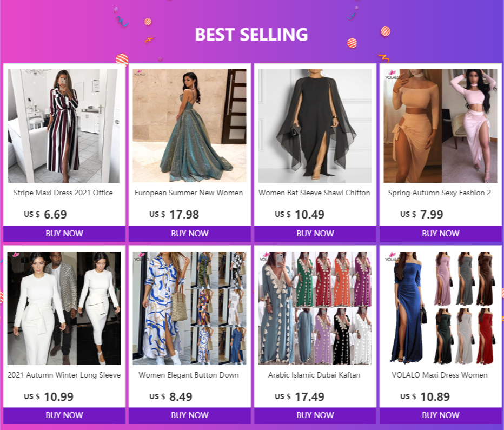The width and height of the screenshot is (504, 430).
Task: Open 'VOLALO Maxi Dress Women' title link
Action: pos(440,375)
